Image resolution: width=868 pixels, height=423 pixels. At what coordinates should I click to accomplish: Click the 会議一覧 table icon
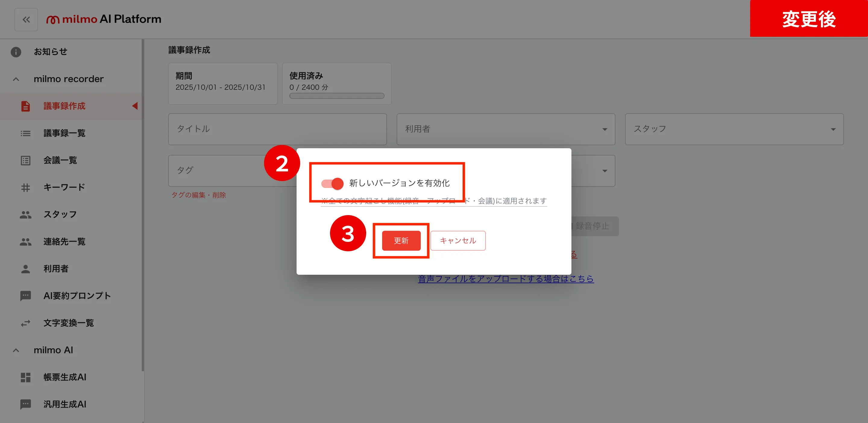26,160
